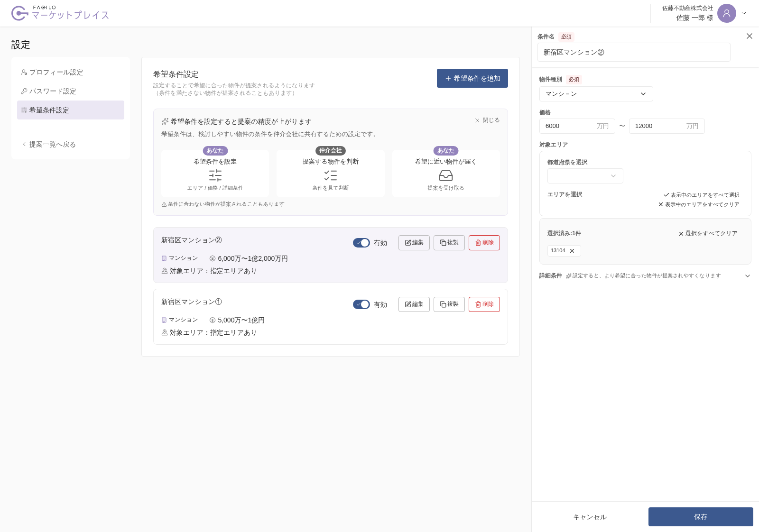Toggle 有効 switch for 新宿区マンション②
Image resolution: width=759 pixels, height=532 pixels.
click(x=361, y=243)
